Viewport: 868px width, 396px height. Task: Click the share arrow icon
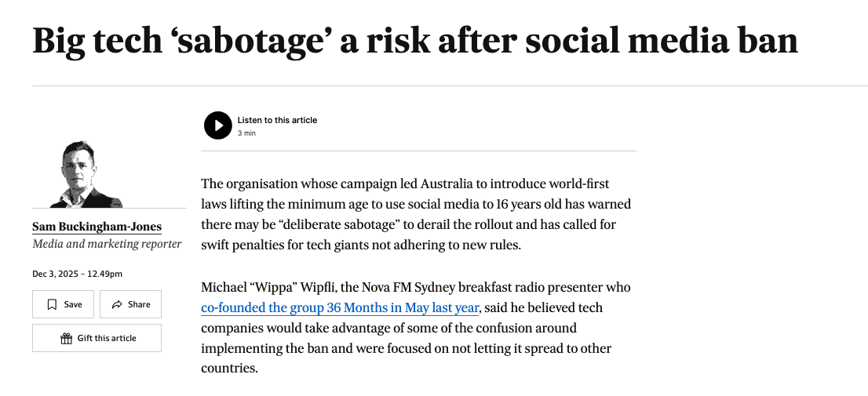click(117, 304)
